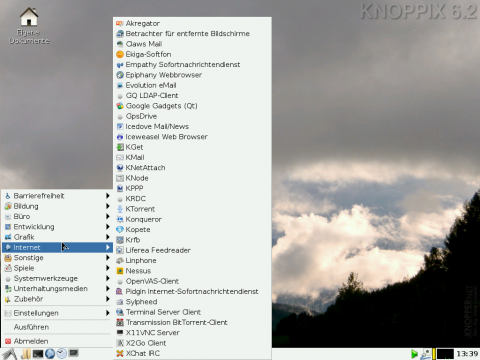The image size is (480, 360).
Task: Launch Iceweasel Web Browser
Action: [x=192, y=137]
